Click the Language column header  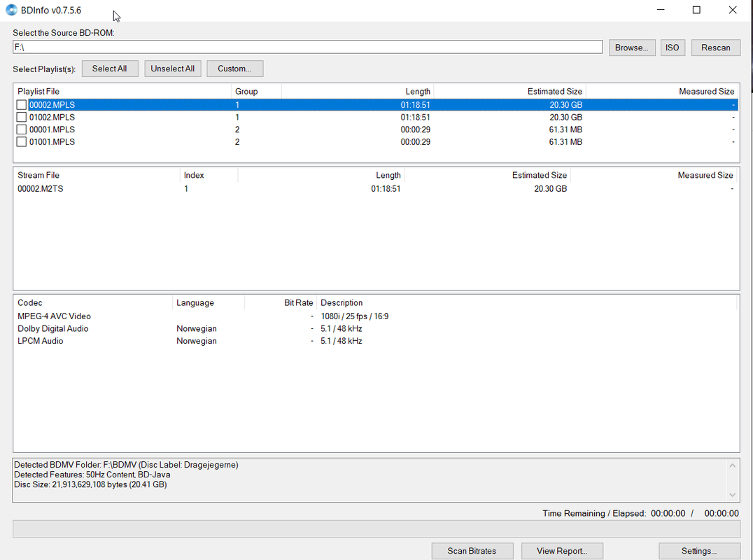pos(209,303)
